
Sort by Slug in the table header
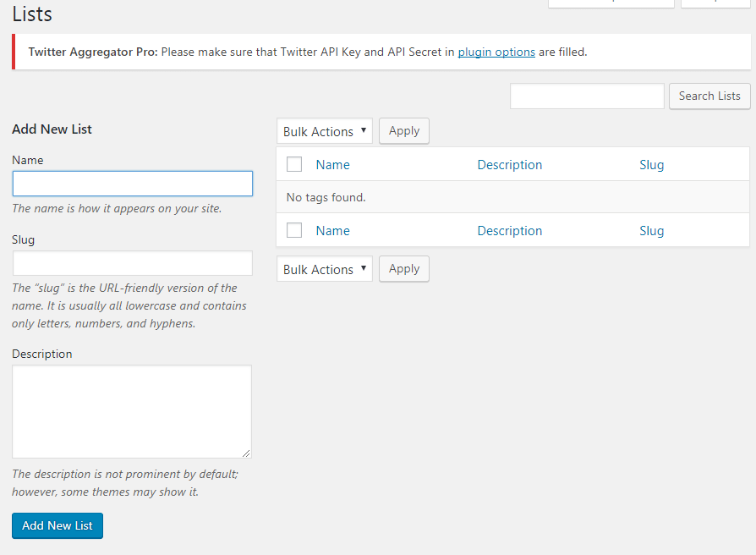tap(651, 165)
